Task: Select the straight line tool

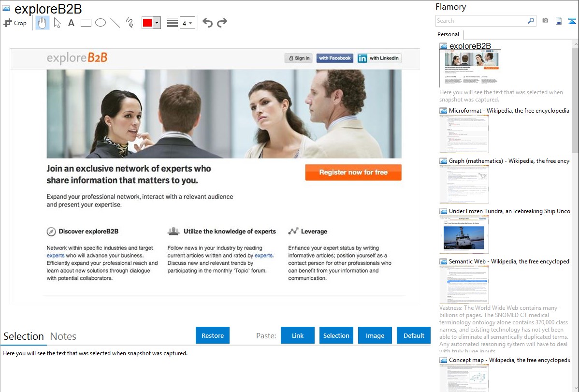Action: pyautogui.click(x=115, y=23)
